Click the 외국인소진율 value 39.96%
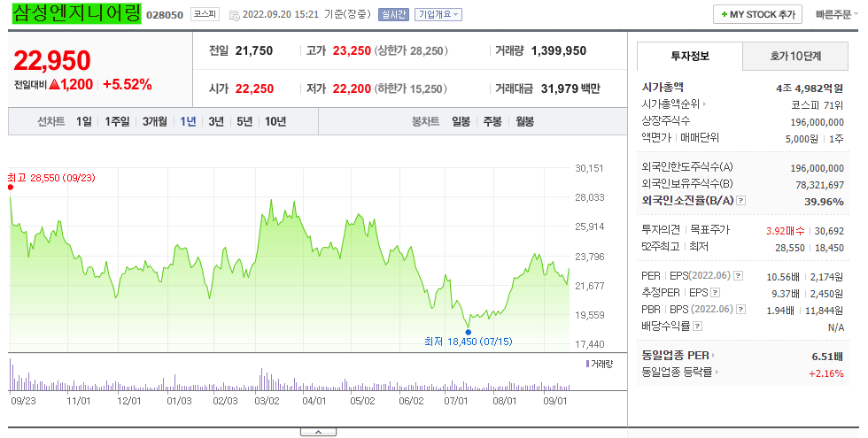 (825, 202)
